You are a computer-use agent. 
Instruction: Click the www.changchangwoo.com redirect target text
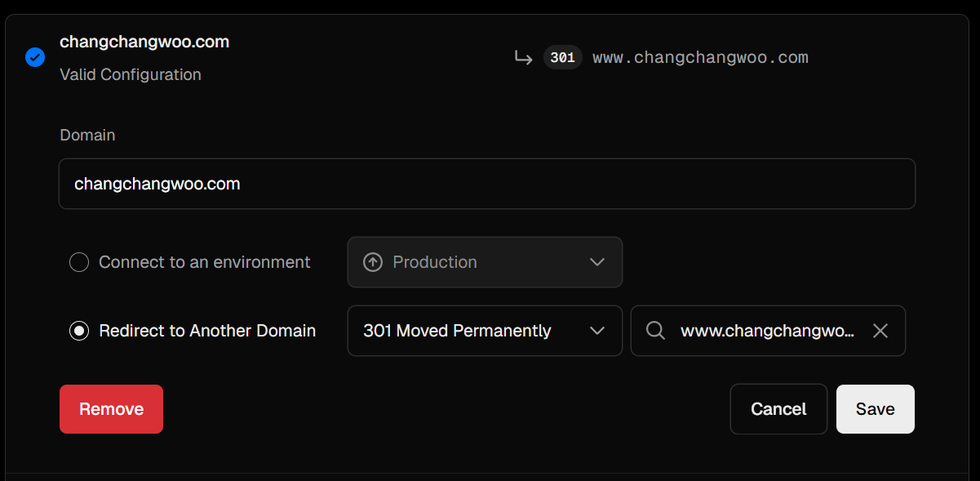700,58
